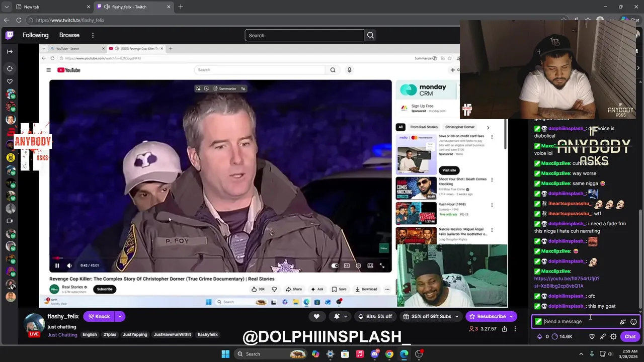
Task: Open the Following page
Action: coord(35,35)
